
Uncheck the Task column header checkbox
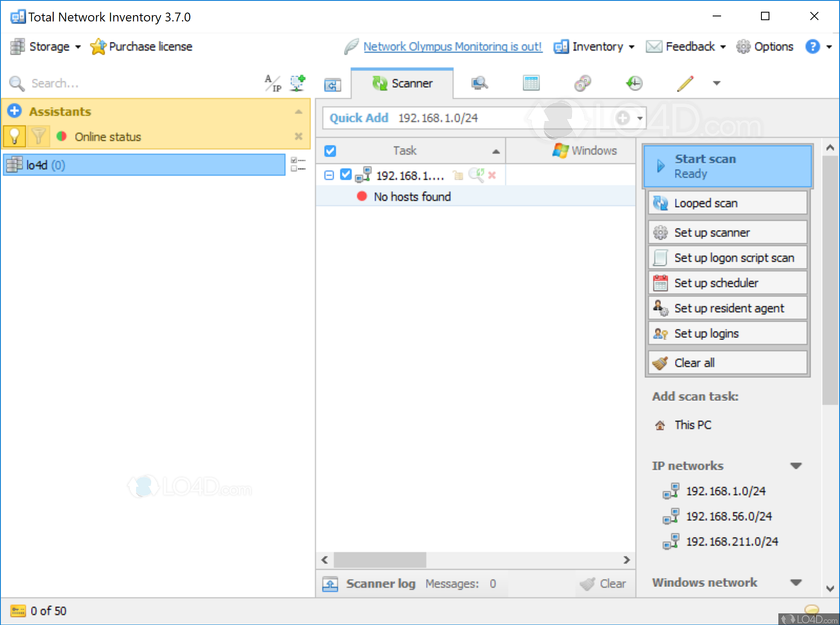click(330, 151)
